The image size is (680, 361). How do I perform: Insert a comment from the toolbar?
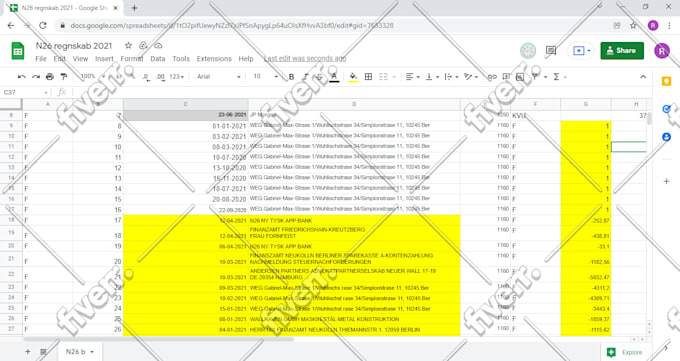tap(506, 77)
